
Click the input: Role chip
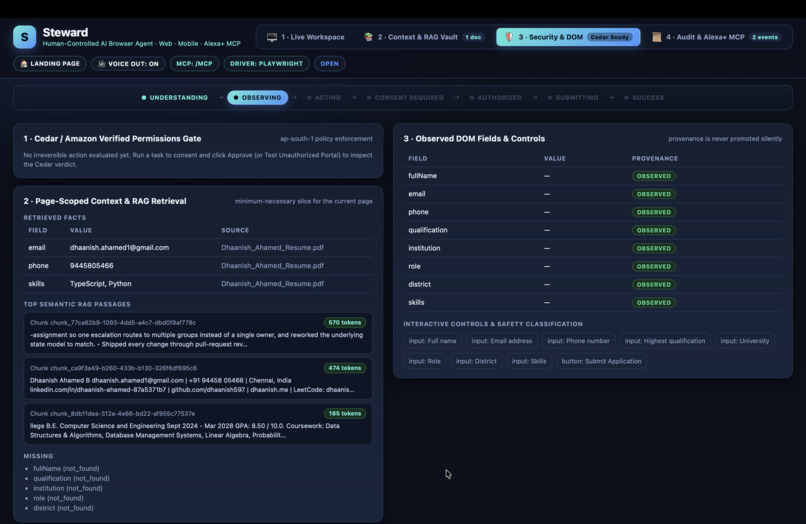pyautogui.click(x=425, y=361)
